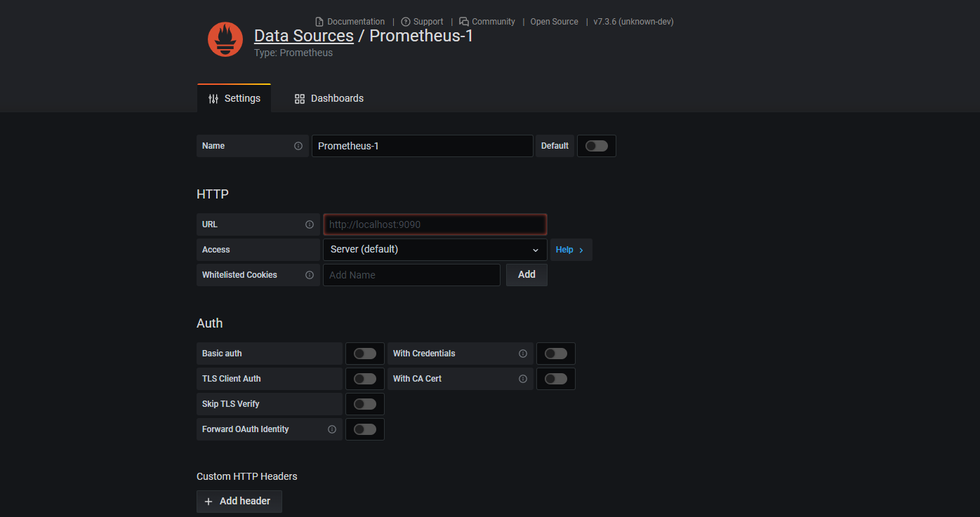Enable Forward OAuth Identity toggle
The image size is (980, 517).
365,429
